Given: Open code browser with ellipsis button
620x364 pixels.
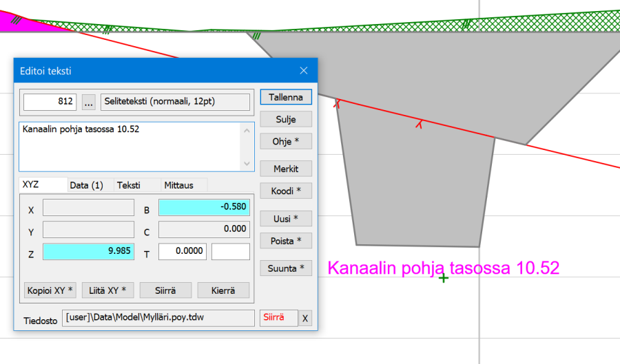Looking at the screenshot, I should [x=88, y=102].
